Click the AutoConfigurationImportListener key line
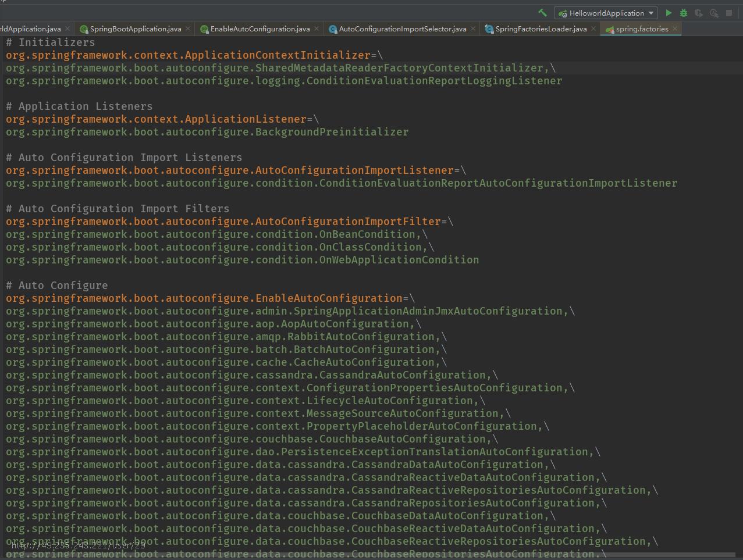This screenshot has width=743, height=560. click(x=236, y=170)
